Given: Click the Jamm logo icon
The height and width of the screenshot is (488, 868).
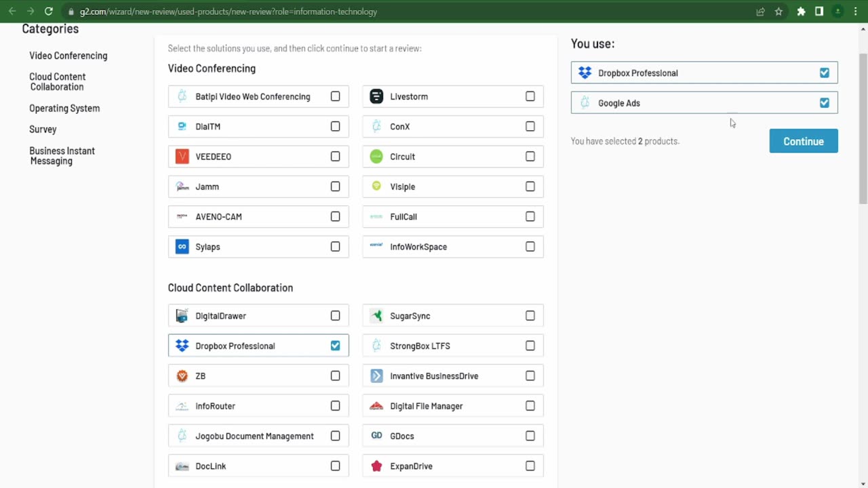Looking at the screenshot, I should click(182, 186).
